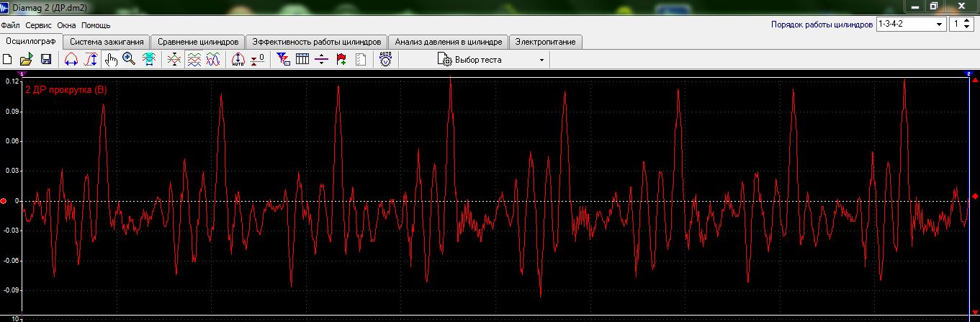Switch to Эффективность работы цилиндров tab
The width and height of the screenshot is (980, 322).
click(317, 42)
